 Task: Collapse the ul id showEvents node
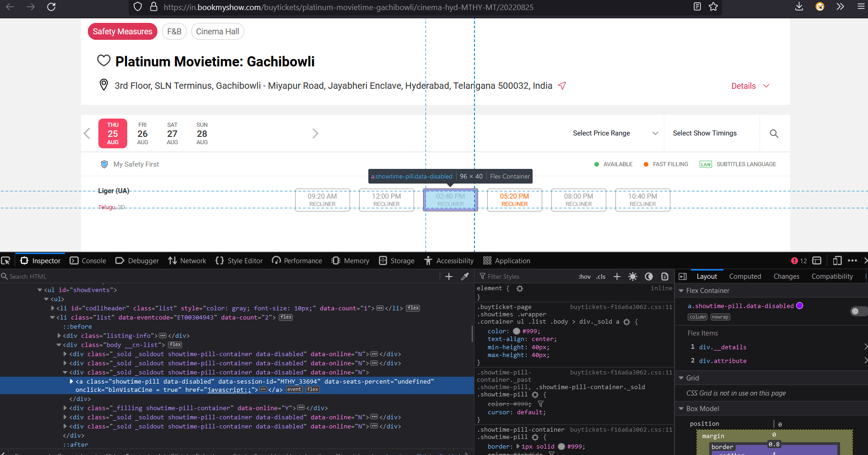click(x=40, y=290)
